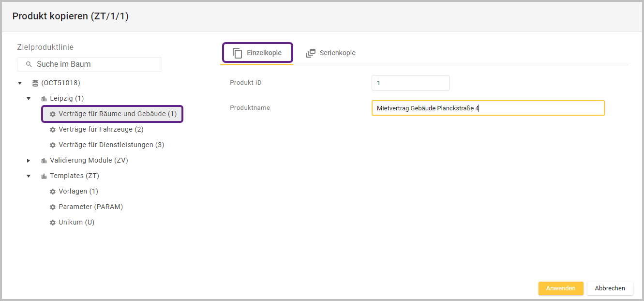The height and width of the screenshot is (301, 644).
Task: Select the Einzelkopie tab
Action: click(257, 53)
